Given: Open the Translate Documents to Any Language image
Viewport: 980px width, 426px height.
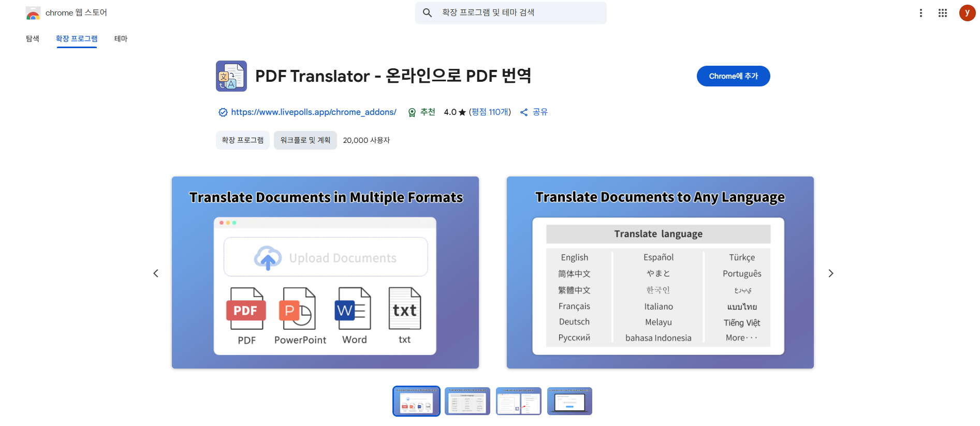Looking at the screenshot, I should coord(660,273).
